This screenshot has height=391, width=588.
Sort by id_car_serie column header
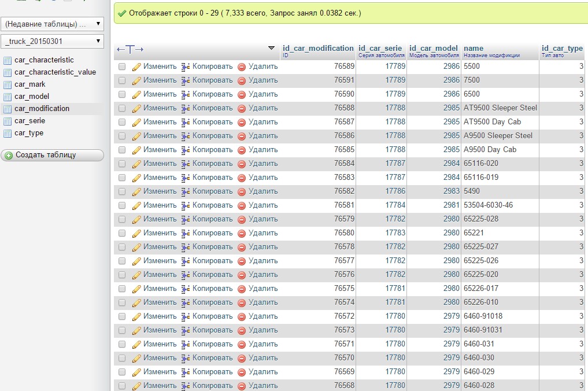point(380,49)
